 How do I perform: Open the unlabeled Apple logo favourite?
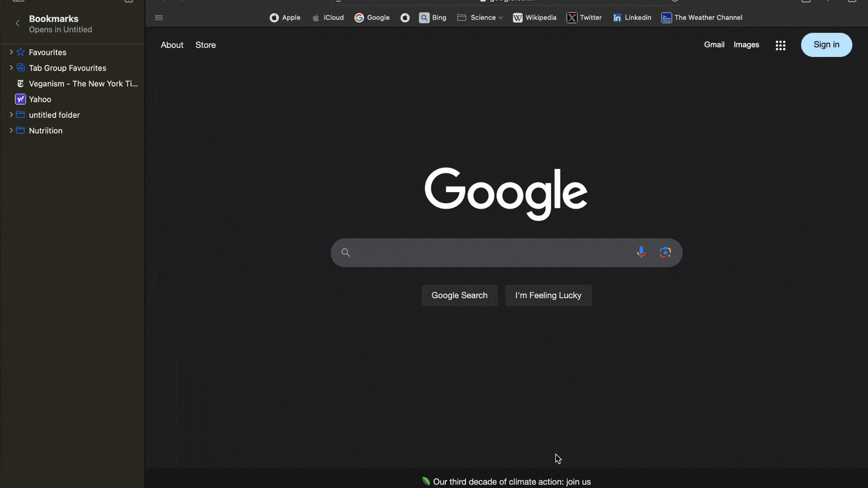pos(405,18)
